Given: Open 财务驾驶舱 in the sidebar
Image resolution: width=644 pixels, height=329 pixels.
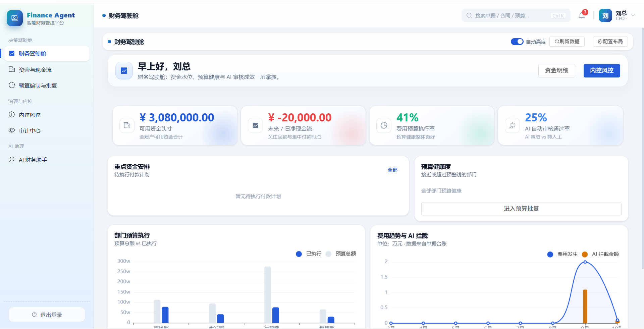Looking at the screenshot, I should pos(47,54).
